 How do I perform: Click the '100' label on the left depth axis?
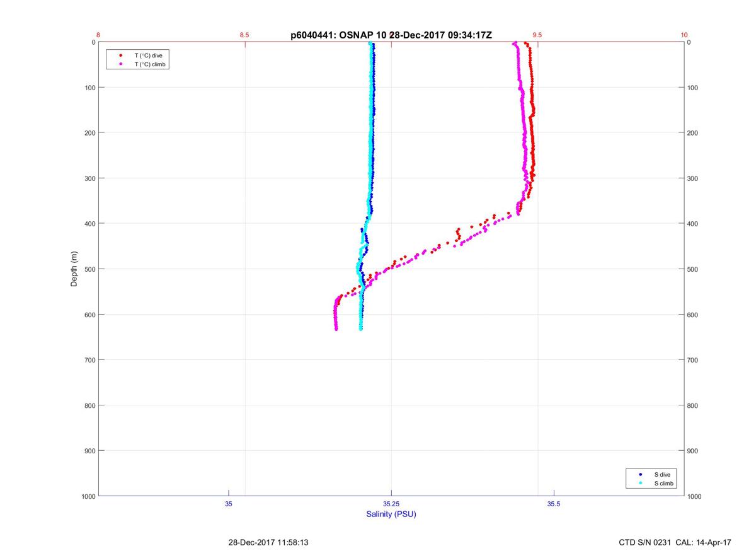click(x=89, y=88)
